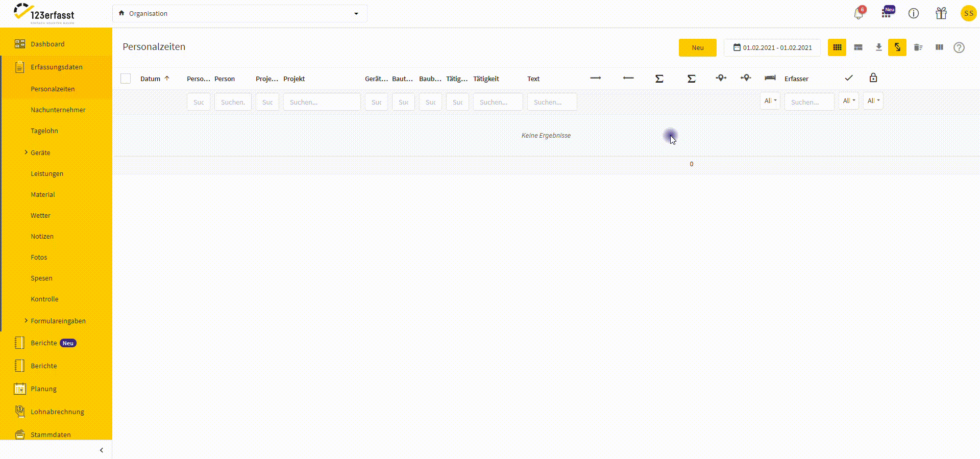Open the notifications bell
This screenshot has width=980, height=459.
tap(859, 13)
